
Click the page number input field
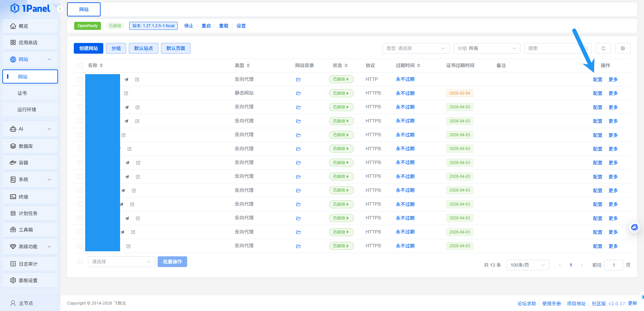614,265
